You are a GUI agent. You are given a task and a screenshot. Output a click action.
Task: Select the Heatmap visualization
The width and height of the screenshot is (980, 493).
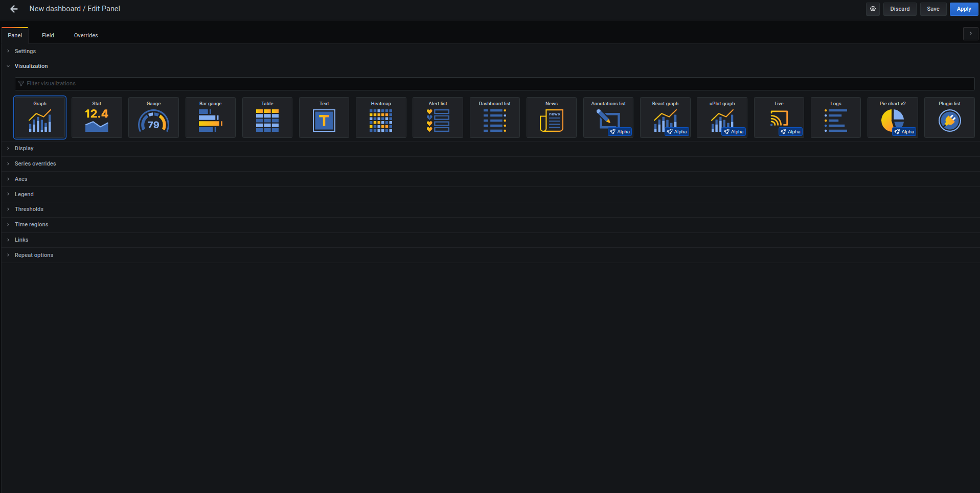pyautogui.click(x=381, y=118)
